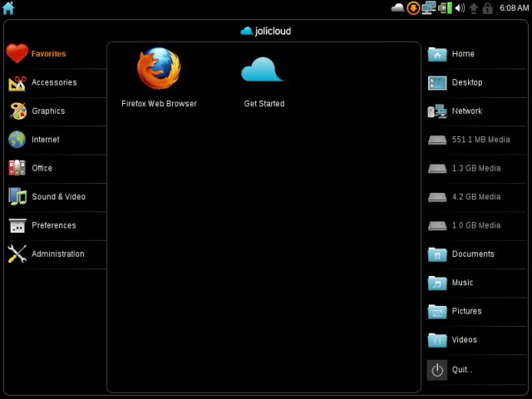Open the Documents place label

tap(473, 254)
